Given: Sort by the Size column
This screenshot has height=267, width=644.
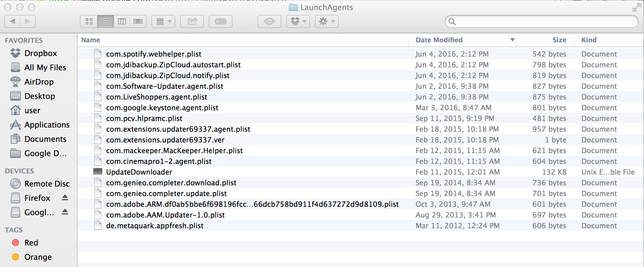Looking at the screenshot, I should click(559, 40).
